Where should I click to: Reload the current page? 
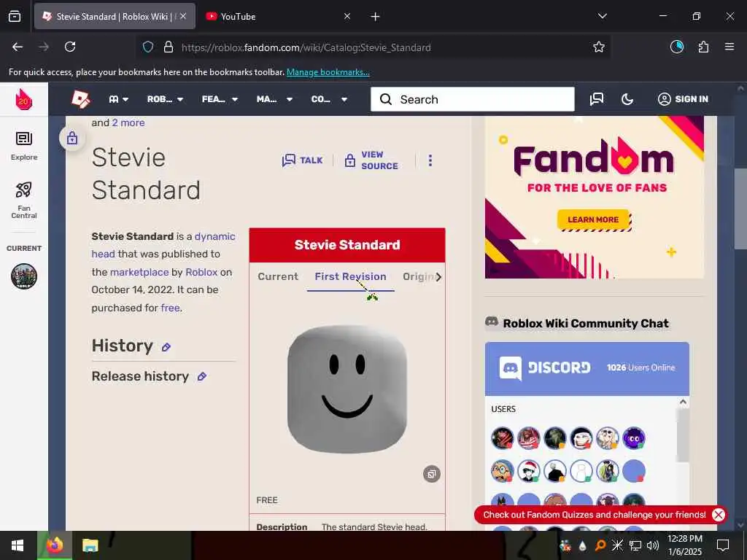pyautogui.click(x=70, y=47)
